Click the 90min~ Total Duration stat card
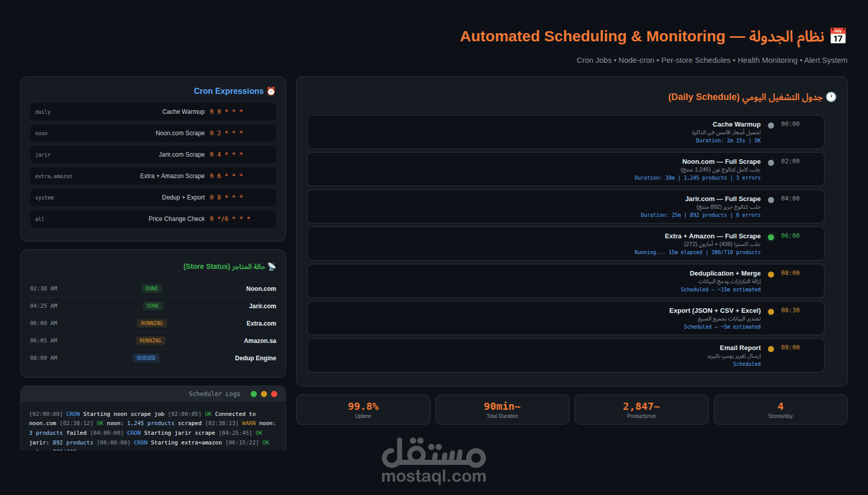 (502, 409)
